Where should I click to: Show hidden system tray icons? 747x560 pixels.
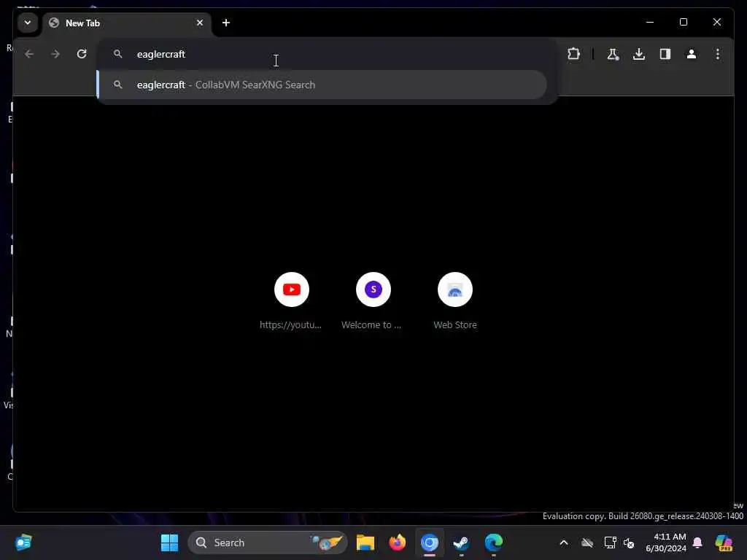click(x=564, y=542)
